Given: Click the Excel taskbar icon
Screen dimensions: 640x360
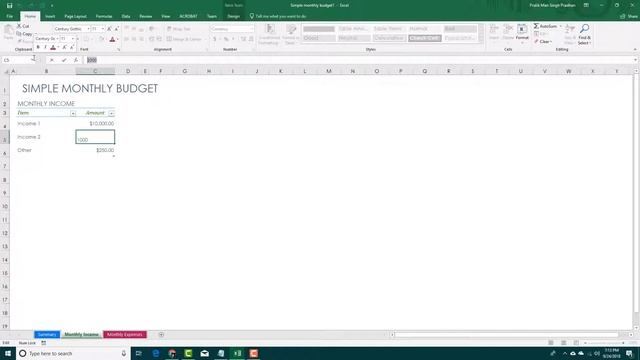Looking at the screenshot, I should [237, 353].
